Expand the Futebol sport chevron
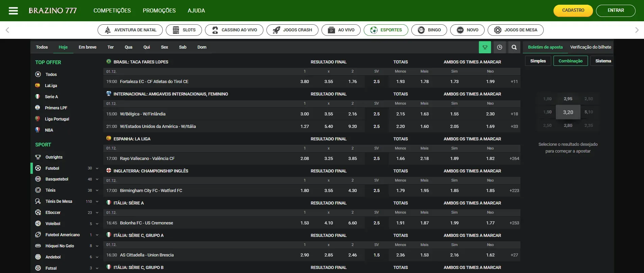The image size is (644, 273). pos(97,168)
